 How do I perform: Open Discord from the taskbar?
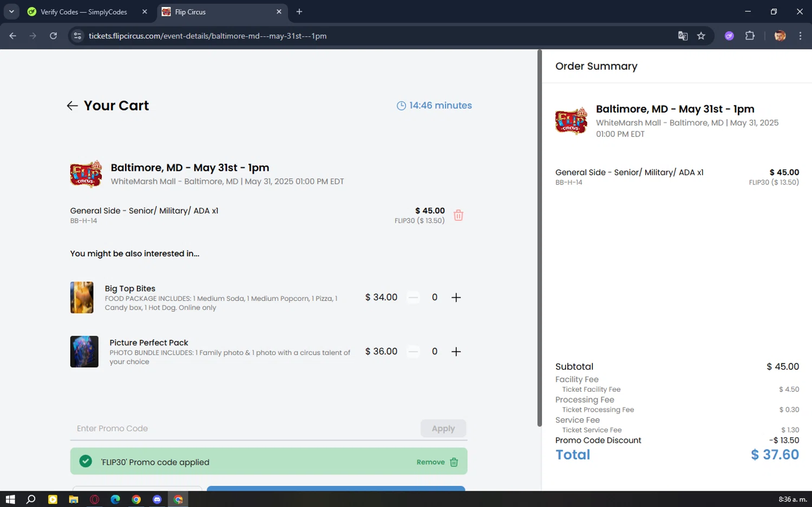point(157,499)
